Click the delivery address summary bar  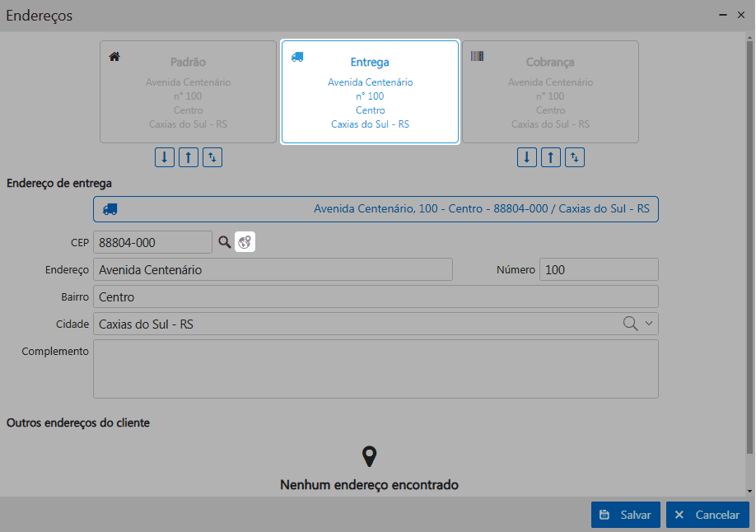pos(376,209)
